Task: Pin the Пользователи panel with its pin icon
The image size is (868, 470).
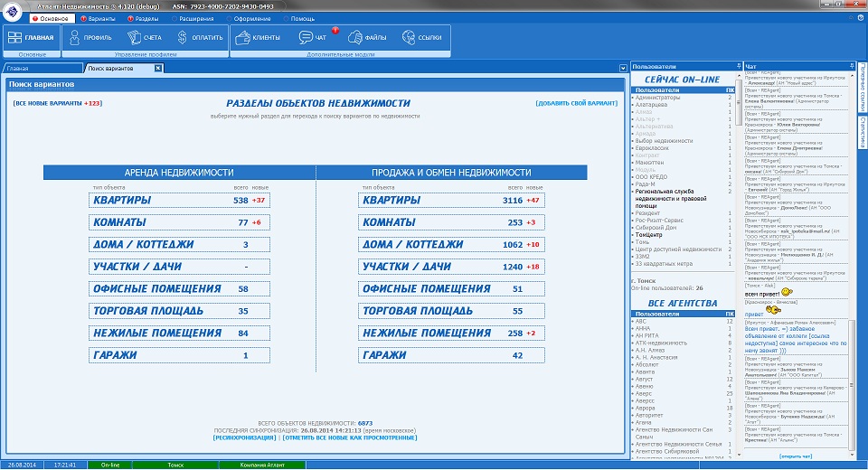Action: click(739, 66)
